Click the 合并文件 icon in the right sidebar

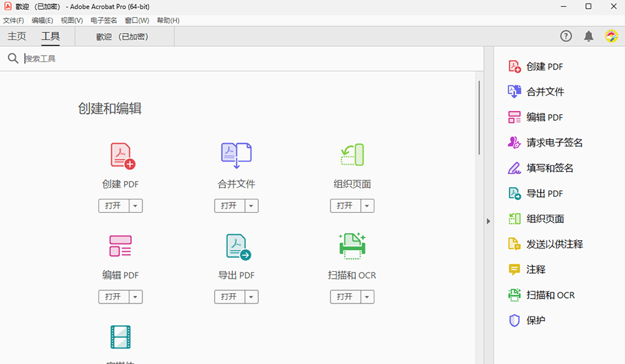(x=514, y=92)
